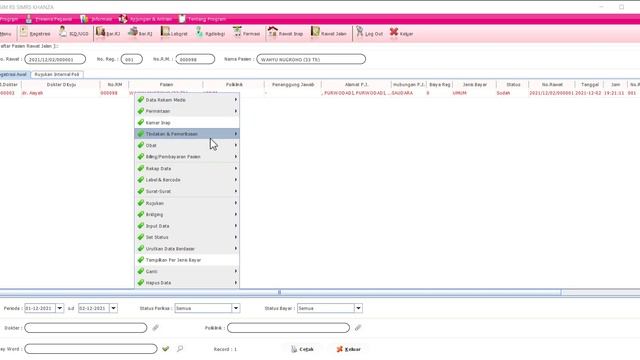Click the paperclip icon beside Poliklinik field
This screenshot has width=640, height=360.
pos(358,328)
